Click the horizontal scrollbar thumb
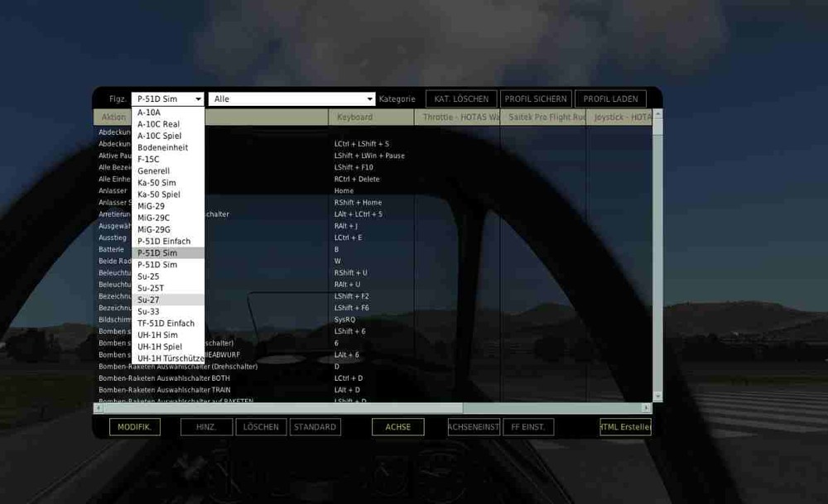This screenshot has width=828, height=504. (283, 408)
